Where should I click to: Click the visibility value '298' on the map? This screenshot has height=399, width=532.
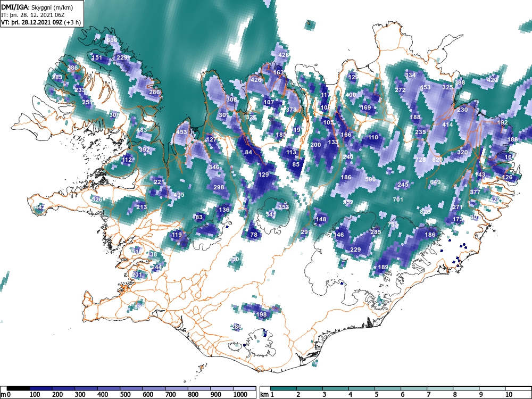click(219, 187)
